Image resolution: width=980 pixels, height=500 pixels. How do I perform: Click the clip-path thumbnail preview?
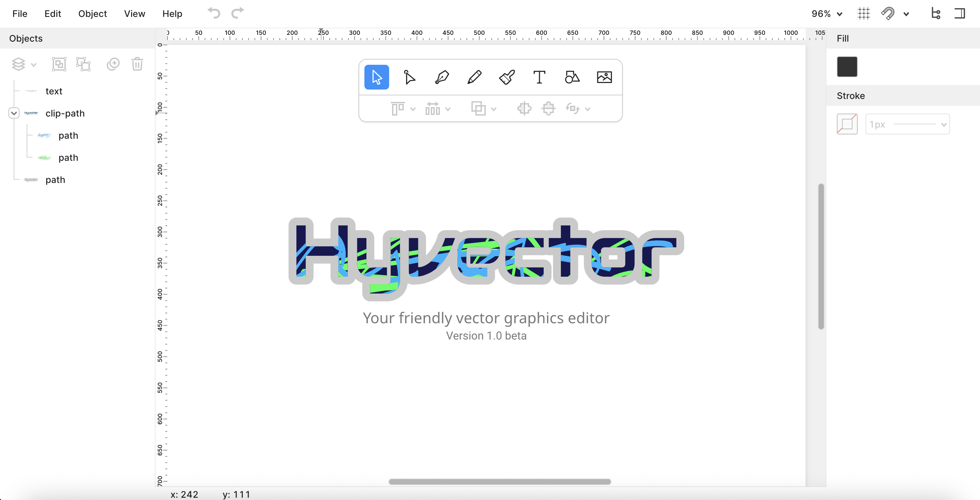pos(31,113)
